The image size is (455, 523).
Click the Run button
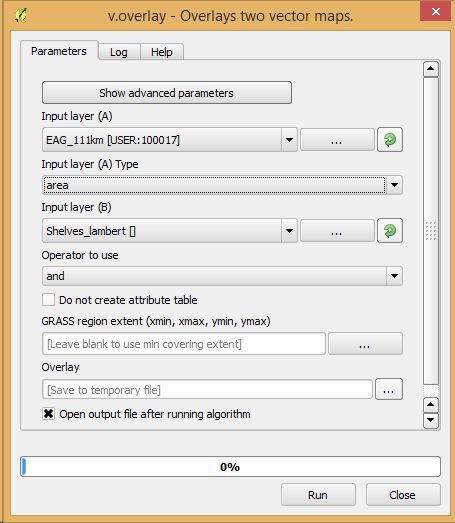(318, 495)
